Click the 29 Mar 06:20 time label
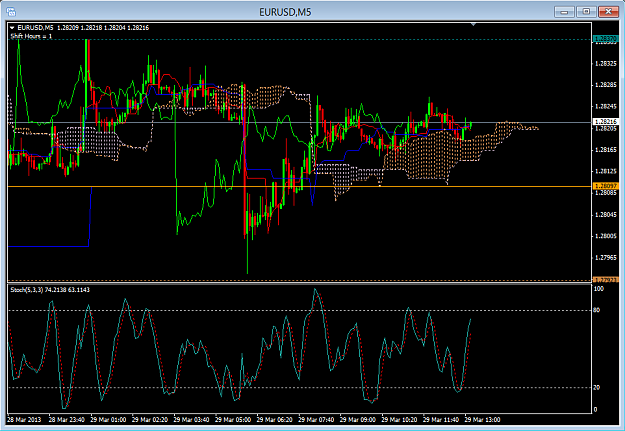Viewport: 625px width, 431px height. [x=274, y=420]
